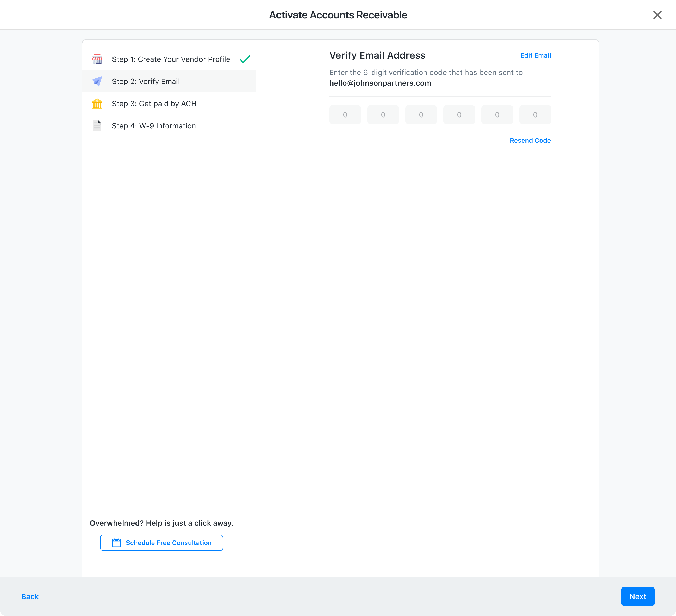
Task: Click the bank icon for Step 3
Action: (97, 104)
